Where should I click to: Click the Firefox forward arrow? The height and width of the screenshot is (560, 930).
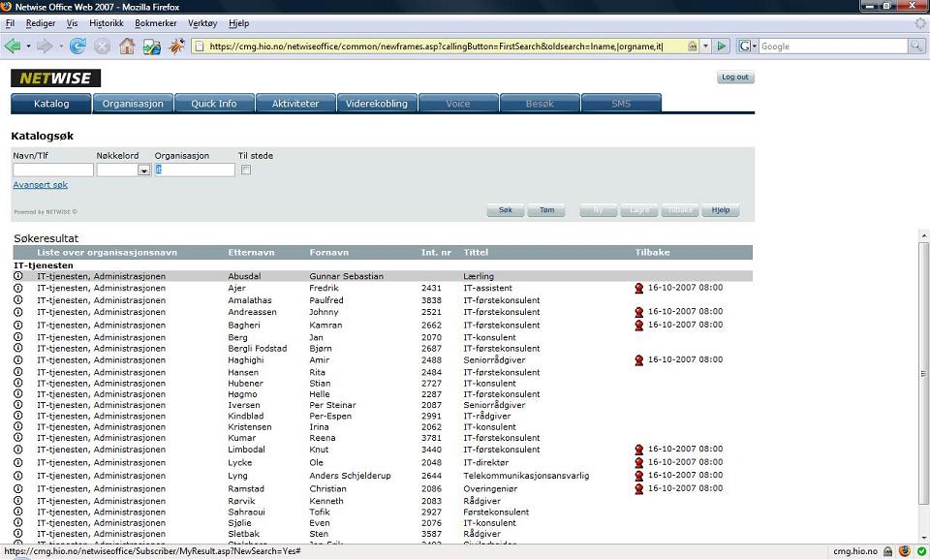(45, 46)
